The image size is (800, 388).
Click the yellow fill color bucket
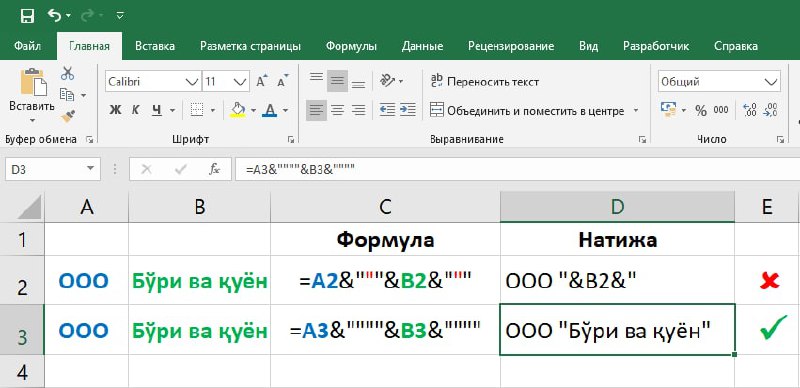238,110
